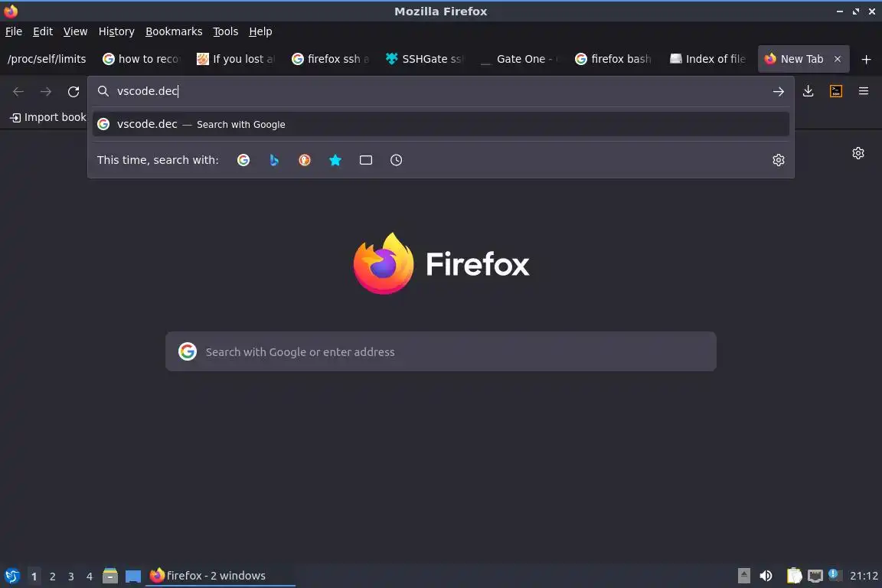Viewport: 882px width, 588px height.
Task: Open the File menu
Action: tap(14, 31)
